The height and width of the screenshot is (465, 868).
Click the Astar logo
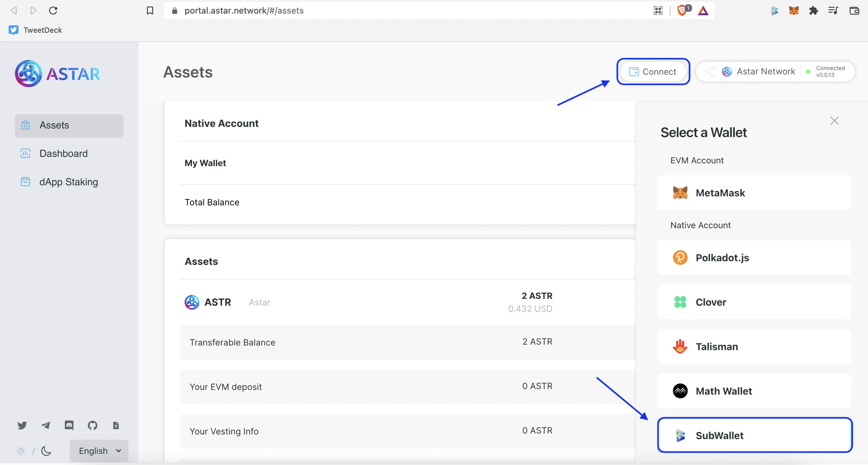point(58,73)
